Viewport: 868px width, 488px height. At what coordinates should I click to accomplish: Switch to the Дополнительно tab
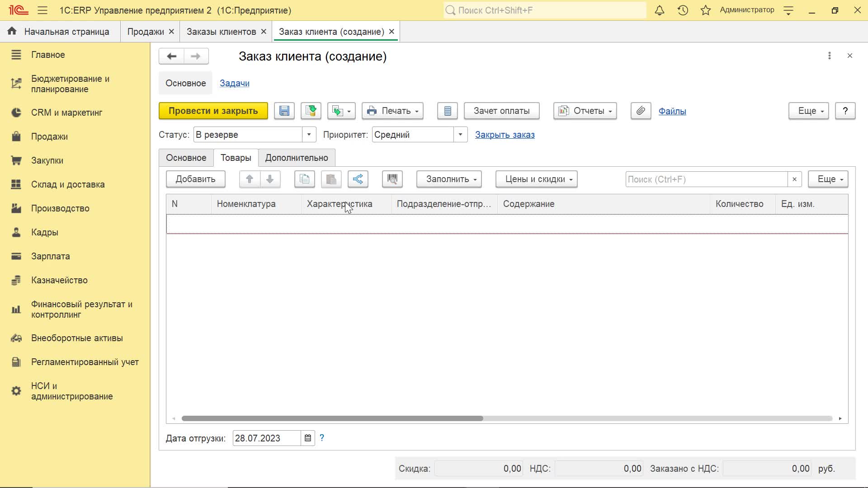click(x=297, y=158)
